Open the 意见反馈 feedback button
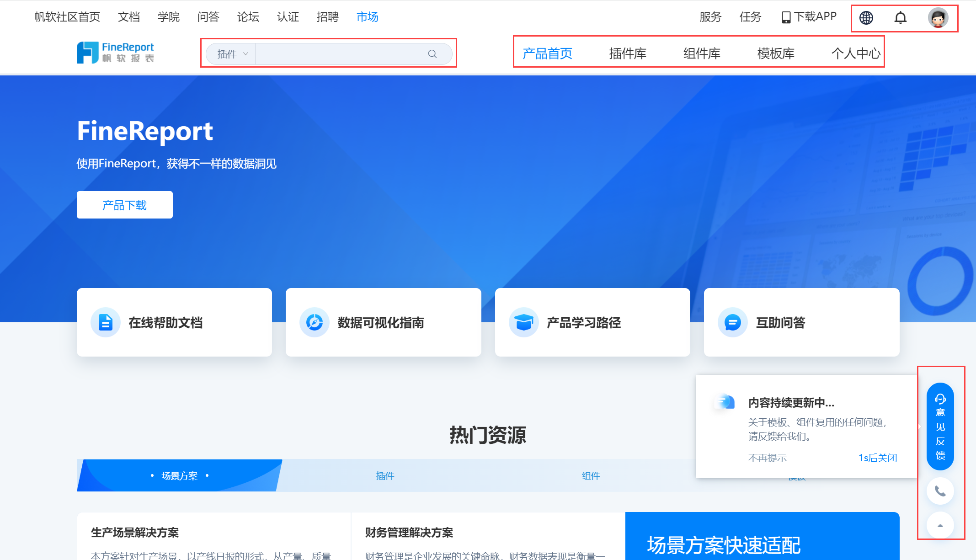This screenshot has height=560, width=976. [940, 426]
